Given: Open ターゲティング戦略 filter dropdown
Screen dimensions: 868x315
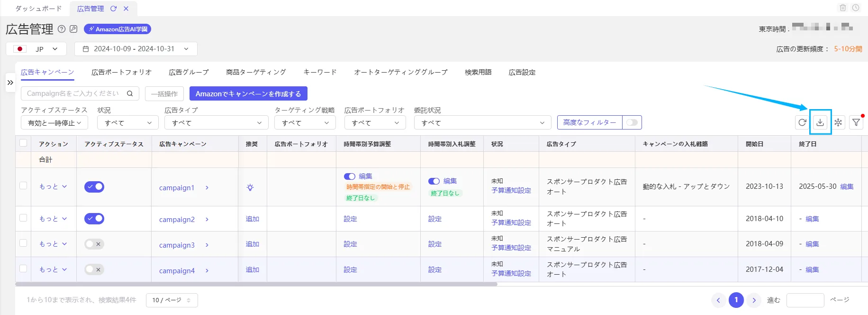Looking at the screenshot, I should click(305, 122).
